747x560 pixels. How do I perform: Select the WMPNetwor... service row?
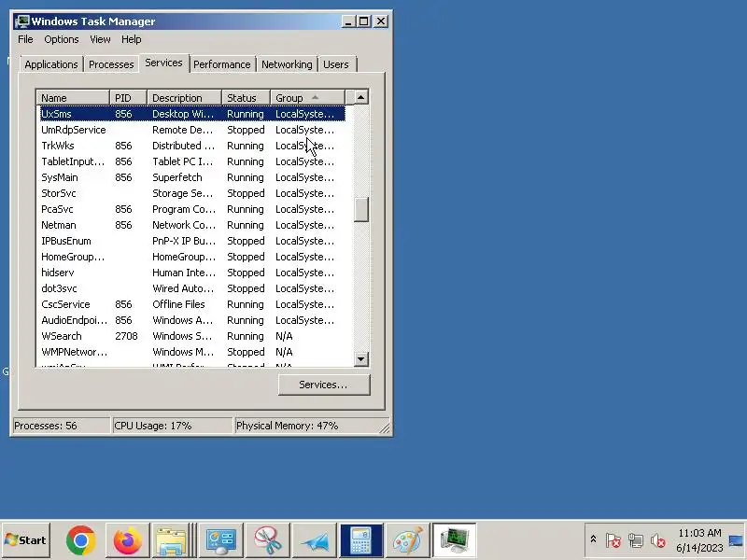192,352
